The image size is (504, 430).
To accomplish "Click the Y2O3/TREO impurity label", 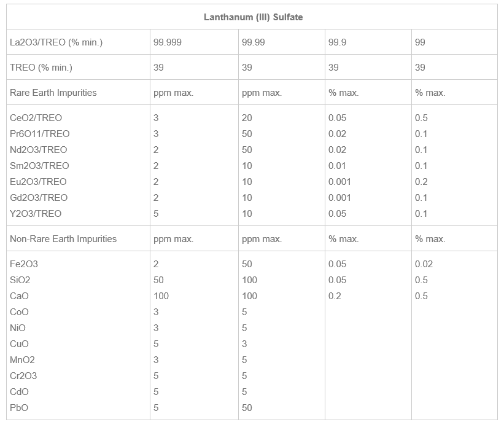I will (36, 214).
